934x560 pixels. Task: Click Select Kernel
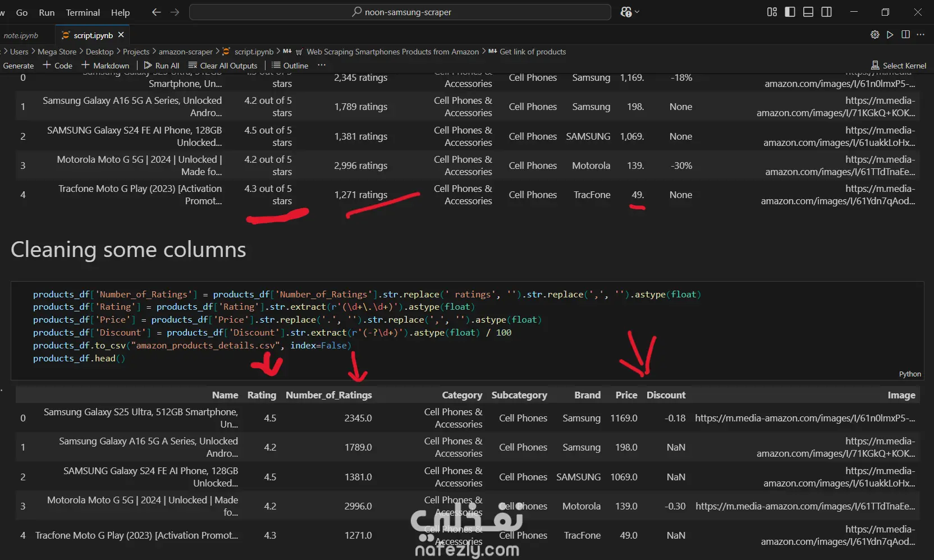899,66
